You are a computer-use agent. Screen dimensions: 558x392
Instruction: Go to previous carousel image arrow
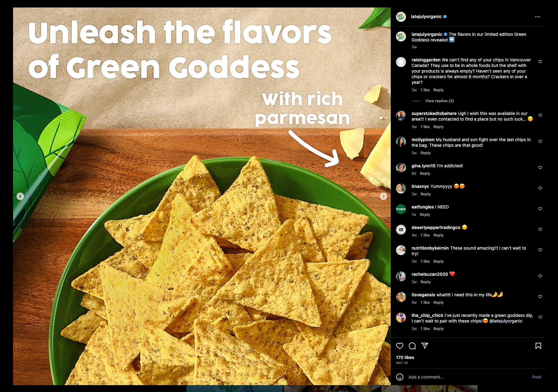coord(20,196)
